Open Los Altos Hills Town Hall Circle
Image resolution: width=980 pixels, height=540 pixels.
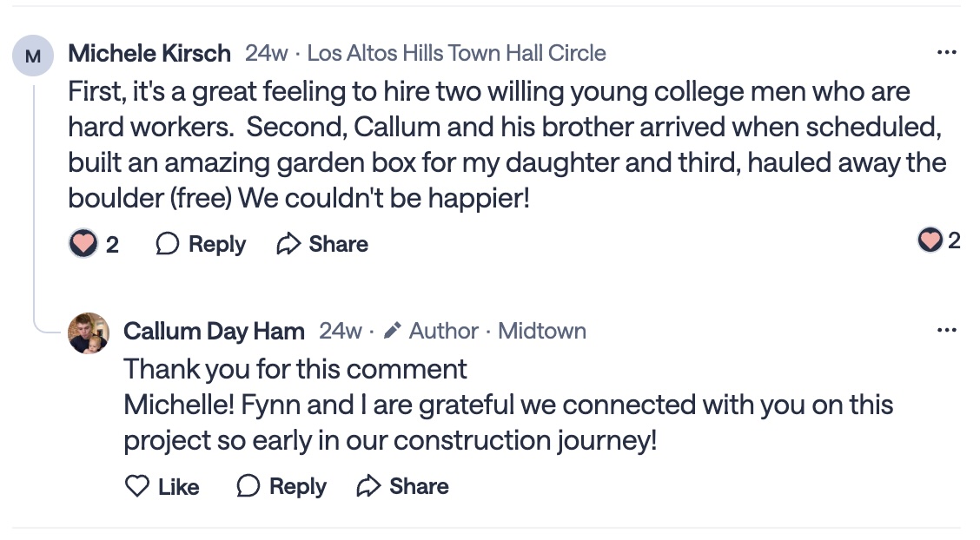[456, 53]
